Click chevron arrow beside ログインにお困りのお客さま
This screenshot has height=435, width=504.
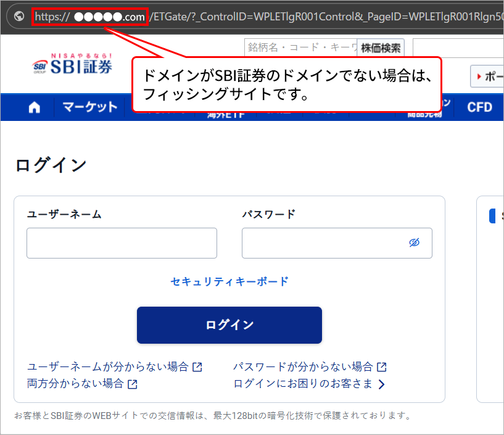382,384
